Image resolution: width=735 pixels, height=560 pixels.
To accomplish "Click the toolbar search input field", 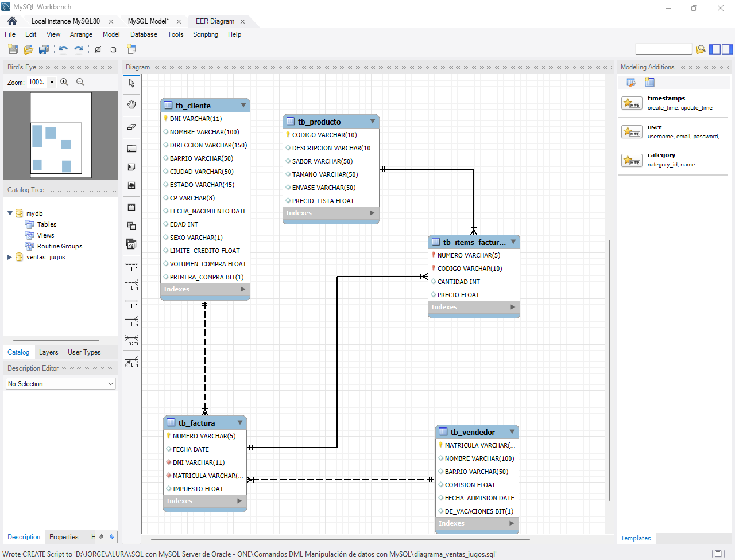I will pyautogui.click(x=664, y=49).
